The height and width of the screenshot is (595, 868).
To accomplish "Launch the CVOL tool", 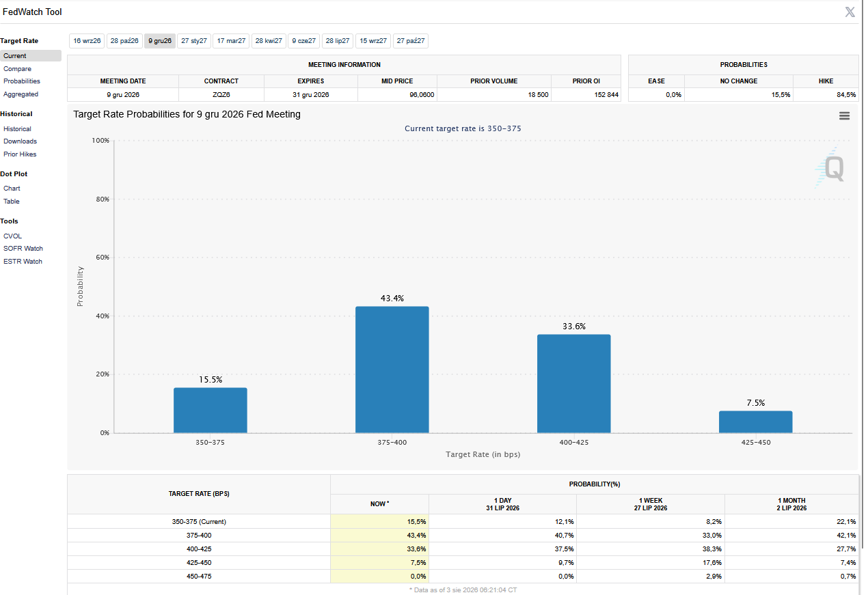I will (x=12, y=236).
